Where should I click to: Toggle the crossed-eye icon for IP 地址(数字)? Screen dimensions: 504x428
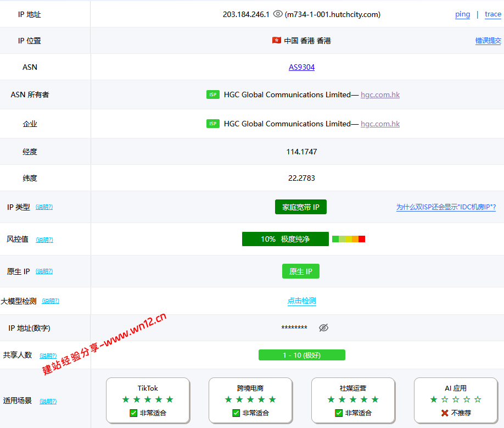[x=323, y=327]
